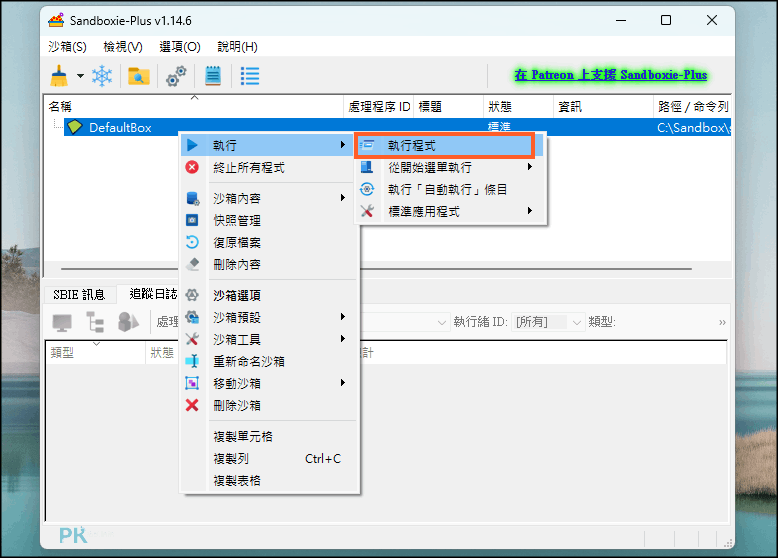Open 快照管理 from the context menu
The height and width of the screenshot is (558, 778).
(267, 220)
